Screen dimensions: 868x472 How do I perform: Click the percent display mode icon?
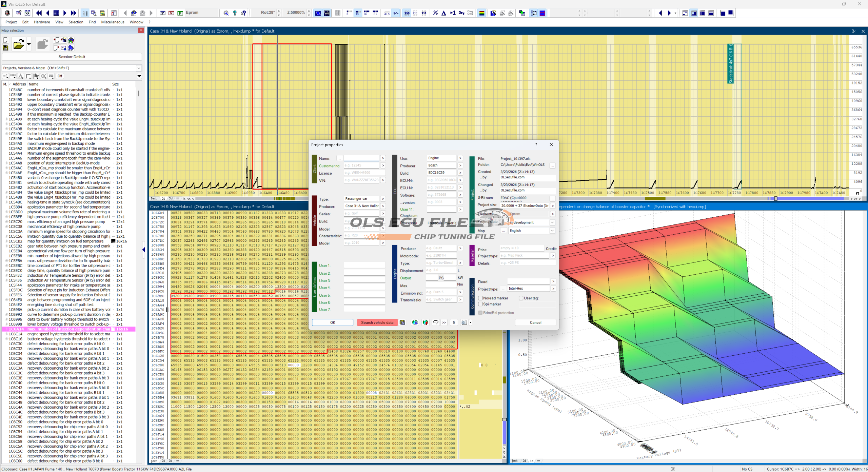point(435,13)
